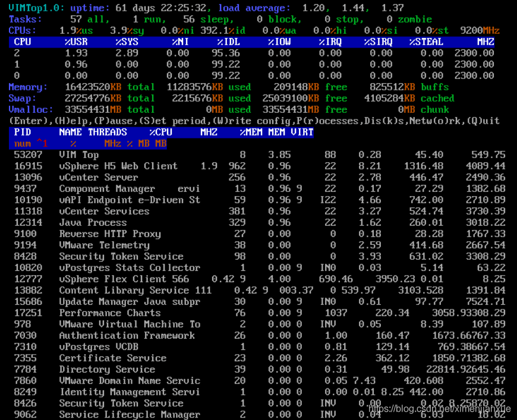Select the vPostgres VCDB process

pos(99,347)
